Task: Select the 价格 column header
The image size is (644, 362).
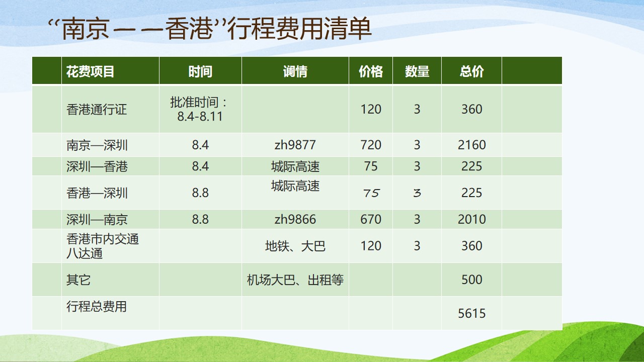Action: coord(371,71)
